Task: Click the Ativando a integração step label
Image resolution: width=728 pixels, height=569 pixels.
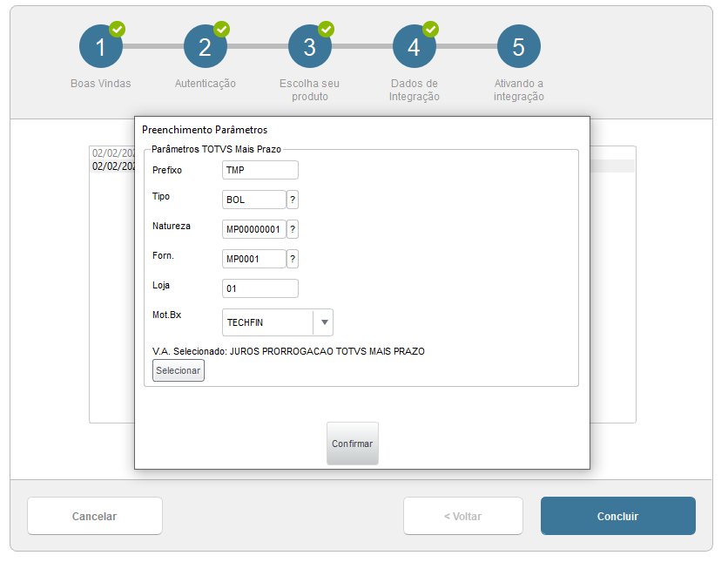Action: click(519, 90)
